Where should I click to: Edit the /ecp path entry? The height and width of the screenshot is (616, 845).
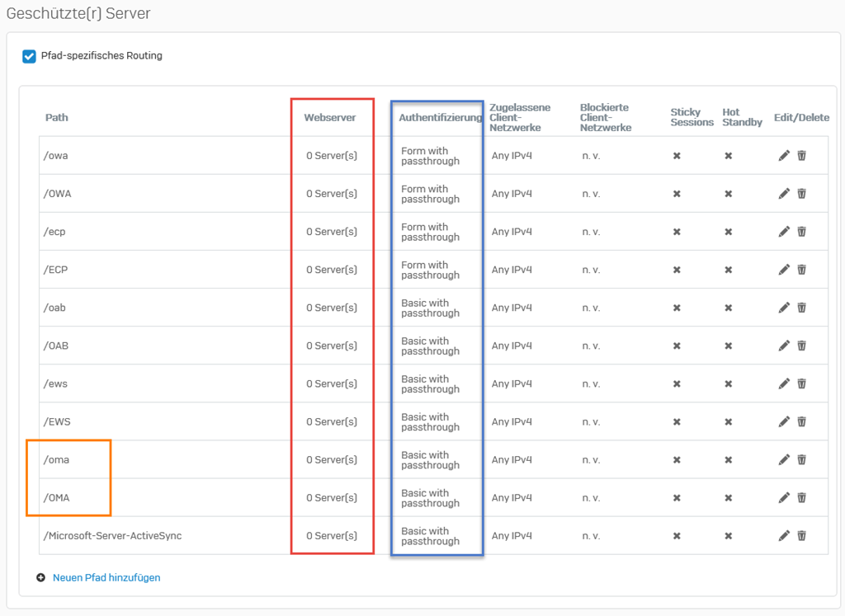[x=784, y=232]
